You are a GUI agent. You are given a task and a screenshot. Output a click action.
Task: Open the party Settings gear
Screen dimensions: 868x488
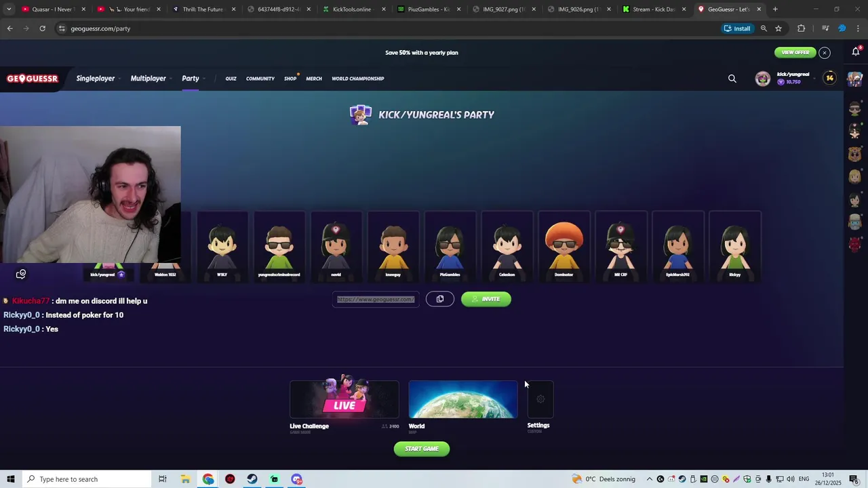(540, 399)
